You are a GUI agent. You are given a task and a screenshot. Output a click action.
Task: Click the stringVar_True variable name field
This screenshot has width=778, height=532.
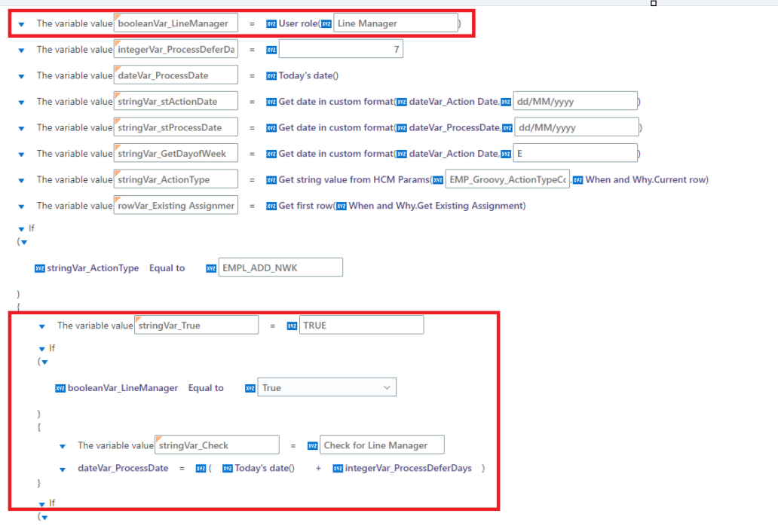pyautogui.click(x=197, y=325)
